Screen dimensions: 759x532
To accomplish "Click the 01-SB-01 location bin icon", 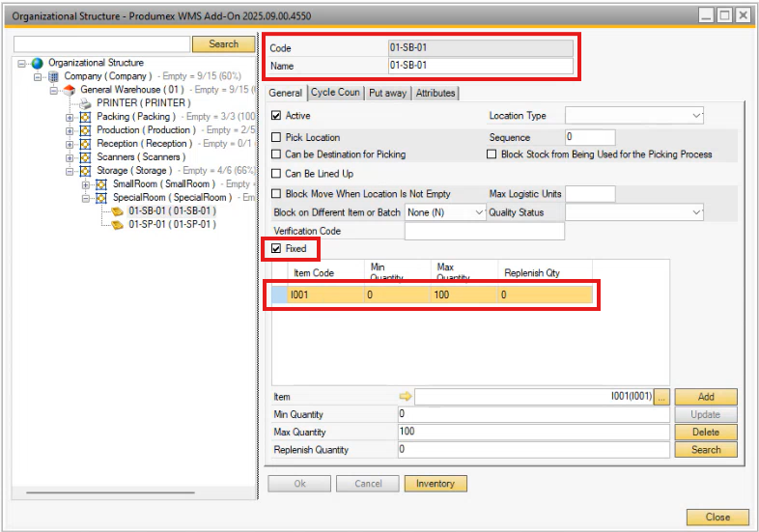I will point(118,210).
